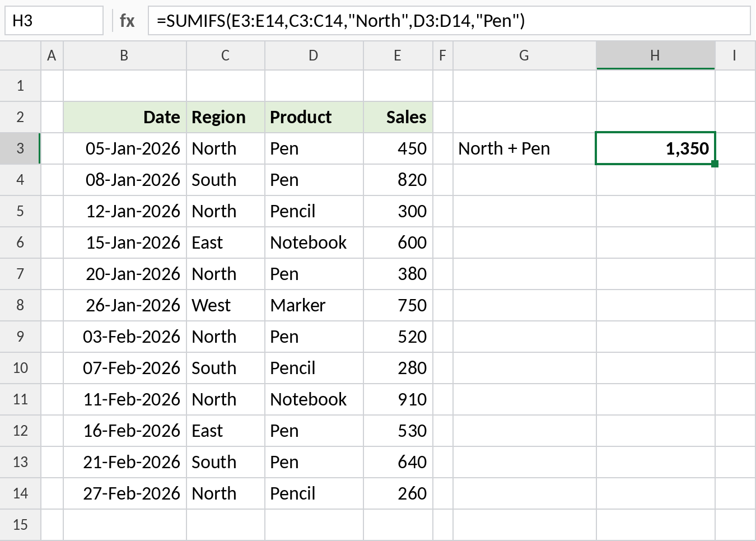
Task: Click the sales value 600
Action: [x=398, y=242]
